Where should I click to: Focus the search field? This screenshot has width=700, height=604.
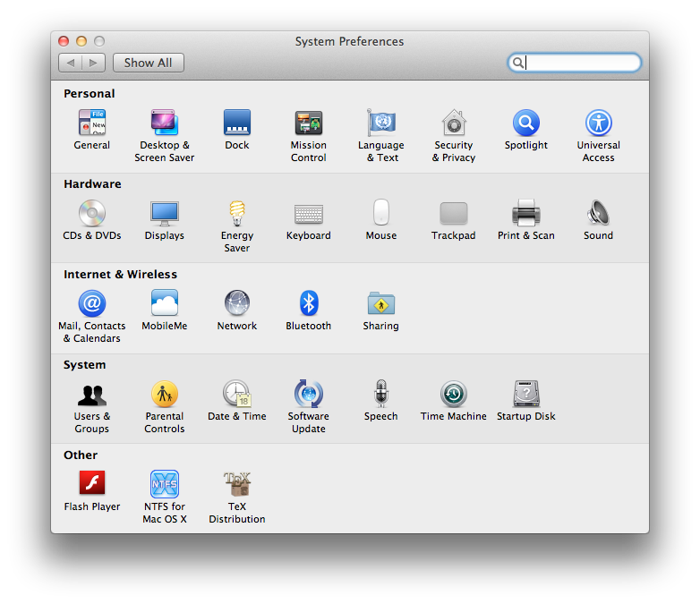(574, 63)
